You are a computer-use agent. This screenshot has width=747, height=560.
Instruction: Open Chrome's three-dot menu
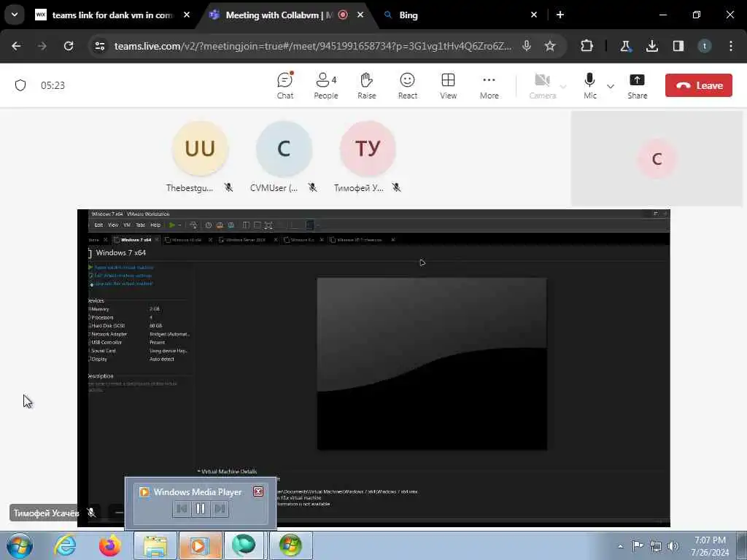731,46
